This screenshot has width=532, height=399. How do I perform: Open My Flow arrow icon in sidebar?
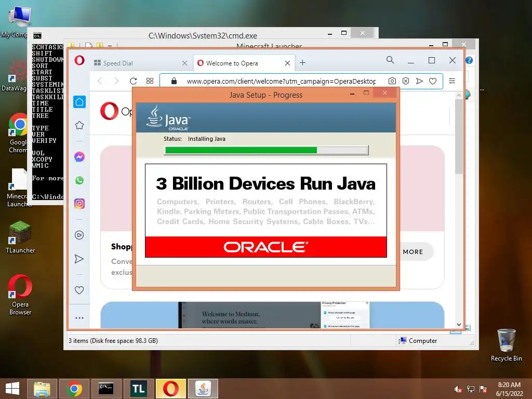pos(79,259)
